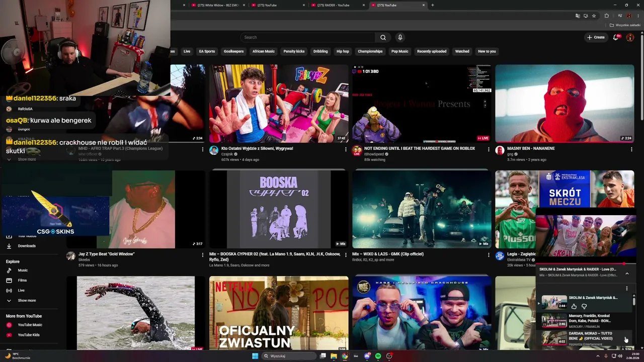Click the Create button

[x=596, y=37]
